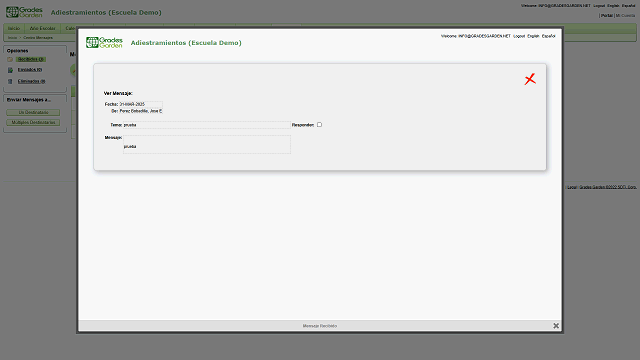This screenshot has height=360, width=640.
Task: Click the Adiestramientos (Escuela Demo) title in the dialog
Action: click(186, 43)
